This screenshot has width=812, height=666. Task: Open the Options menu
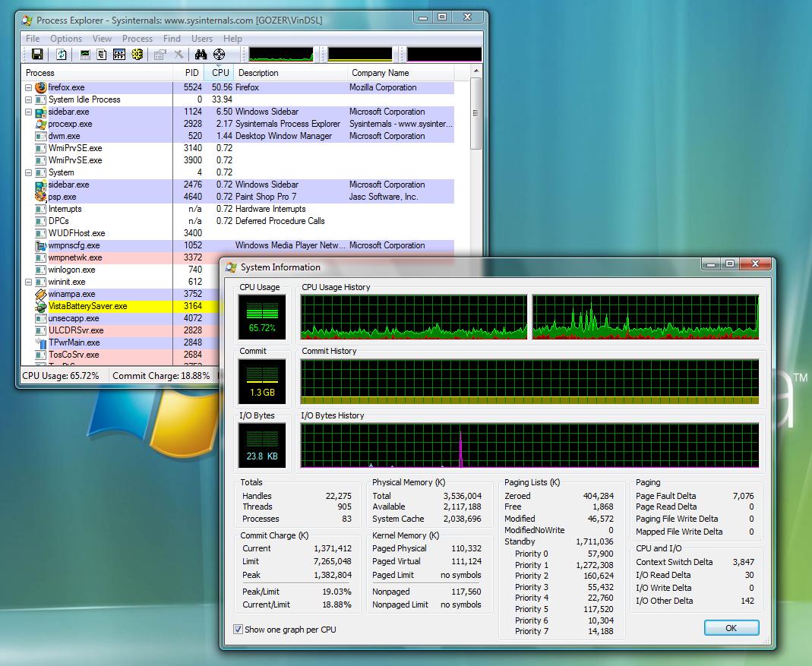66,39
